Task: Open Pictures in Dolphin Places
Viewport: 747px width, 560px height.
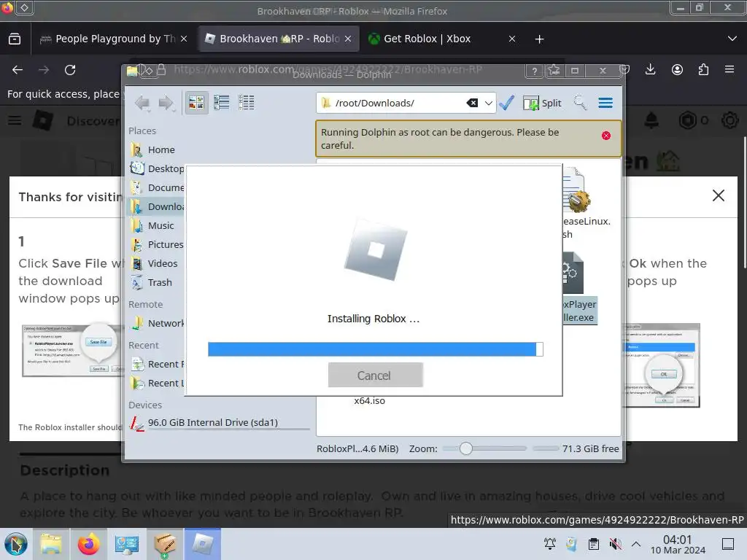Action: pos(157,244)
